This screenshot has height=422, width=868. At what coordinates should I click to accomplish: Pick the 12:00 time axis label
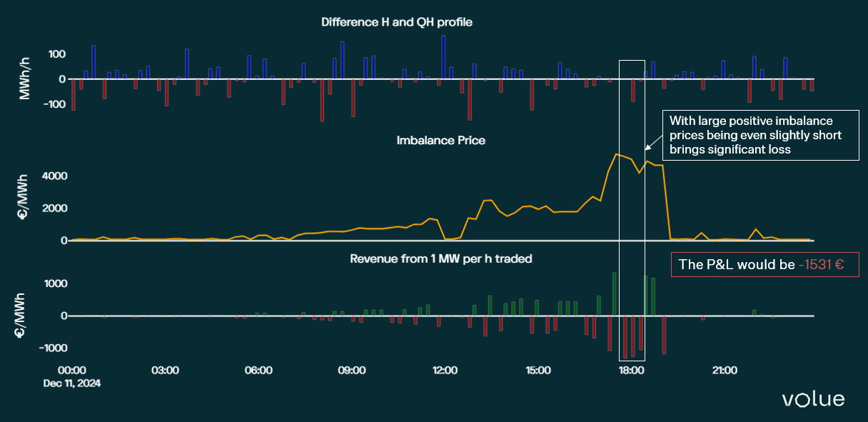(x=445, y=371)
